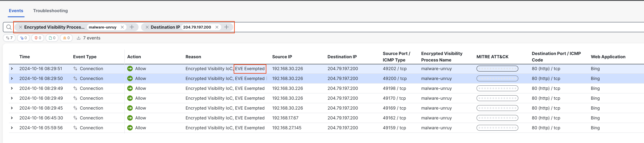Open the Troubleshooting tab
Viewport: 644px width, 143px height.
(x=51, y=10)
